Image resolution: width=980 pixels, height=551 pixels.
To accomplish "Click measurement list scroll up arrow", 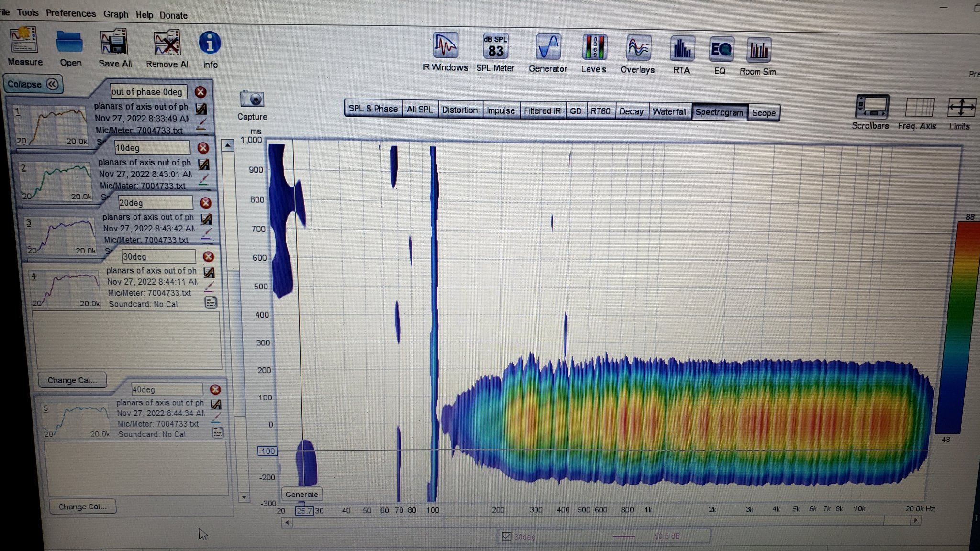I will pyautogui.click(x=228, y=145).
